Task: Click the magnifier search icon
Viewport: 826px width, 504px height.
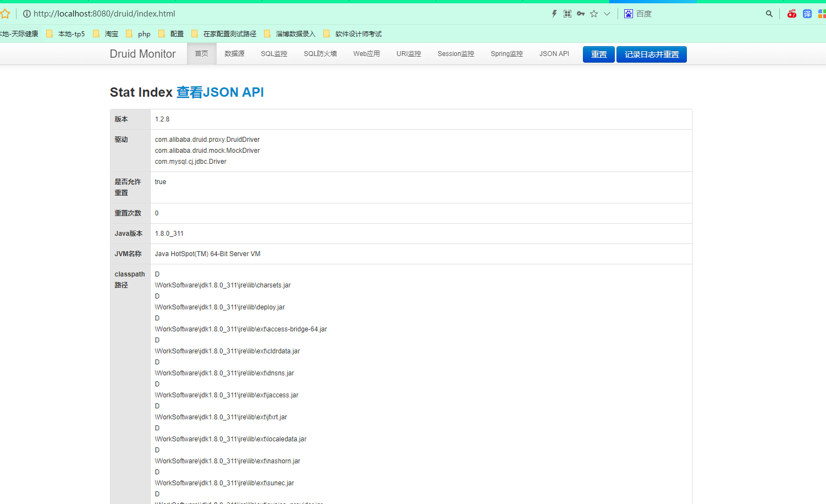Action: pyautogui.click(x=769, y=14)
